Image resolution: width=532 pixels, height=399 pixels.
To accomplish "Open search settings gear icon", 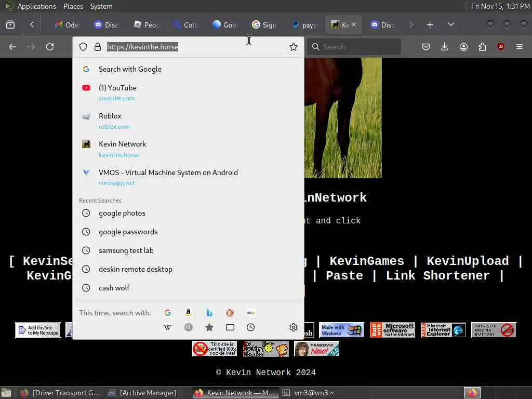I will [x=294, y=327].
